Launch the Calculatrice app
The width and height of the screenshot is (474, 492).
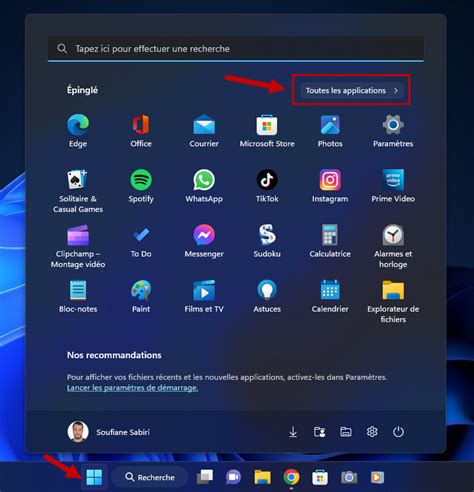(x=330, y=241)
